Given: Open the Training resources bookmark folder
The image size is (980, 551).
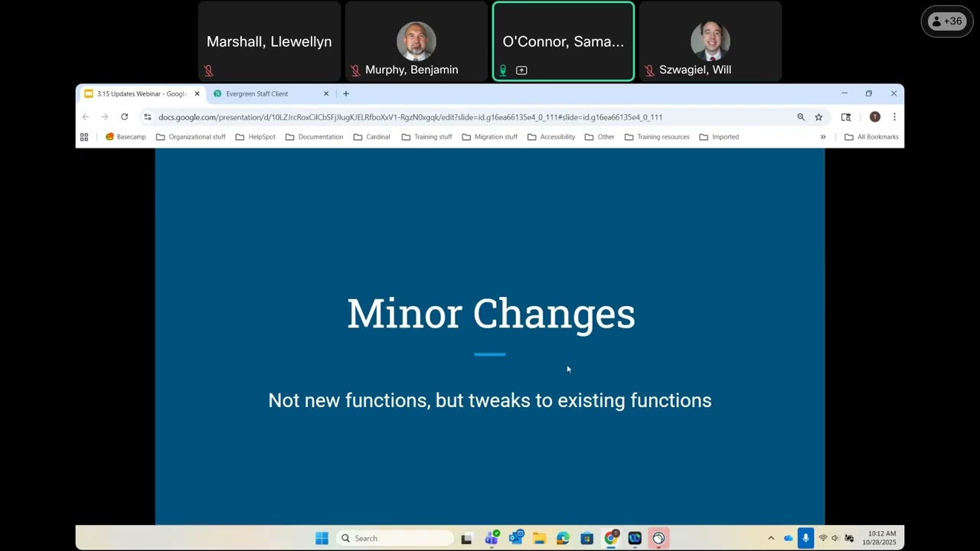Looking at the screenshot, I should pos(657,137).
